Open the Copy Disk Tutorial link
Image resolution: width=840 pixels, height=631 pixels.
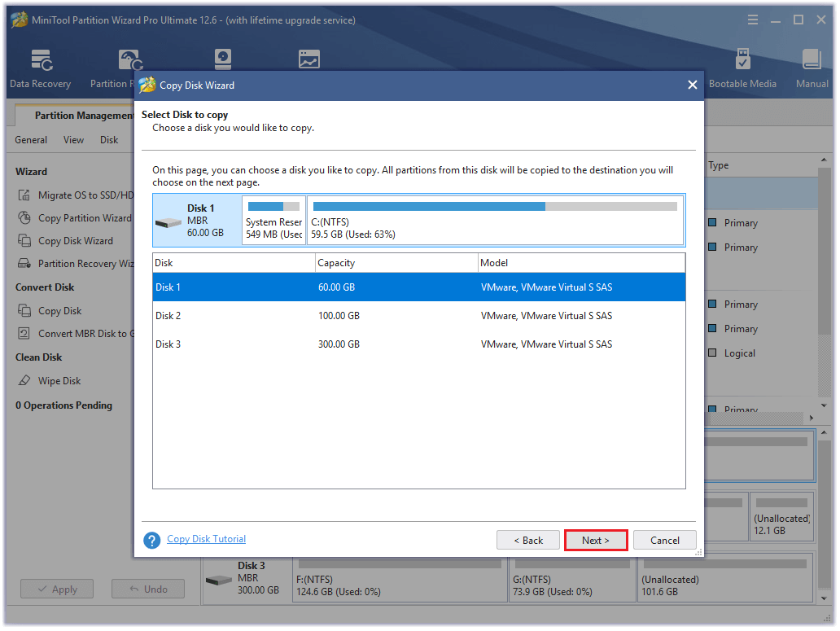(x=206, y=539)
